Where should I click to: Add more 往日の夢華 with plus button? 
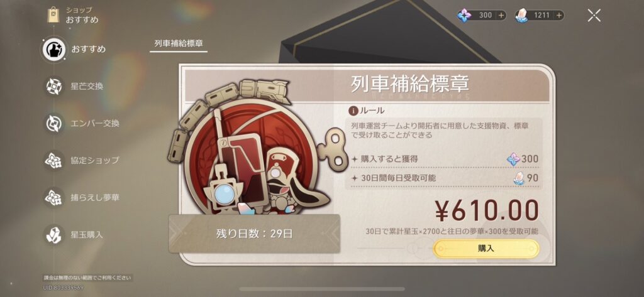pos(501,16)
